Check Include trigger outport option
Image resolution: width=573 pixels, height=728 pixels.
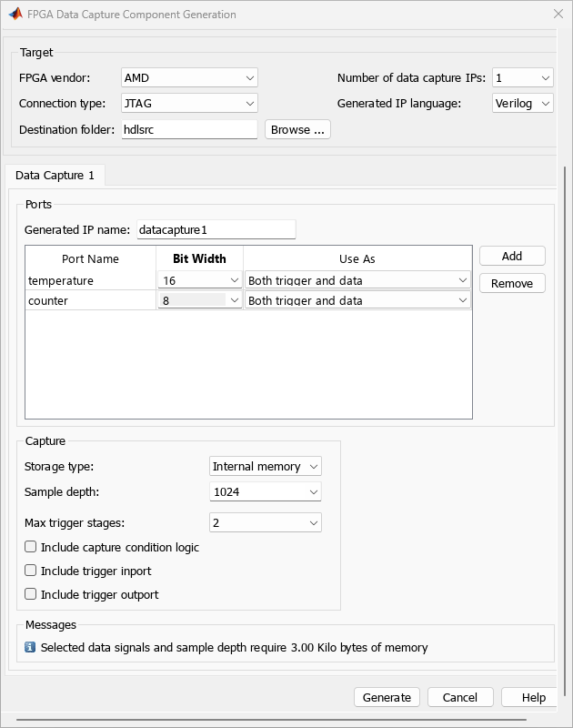[x=31, y=595]
